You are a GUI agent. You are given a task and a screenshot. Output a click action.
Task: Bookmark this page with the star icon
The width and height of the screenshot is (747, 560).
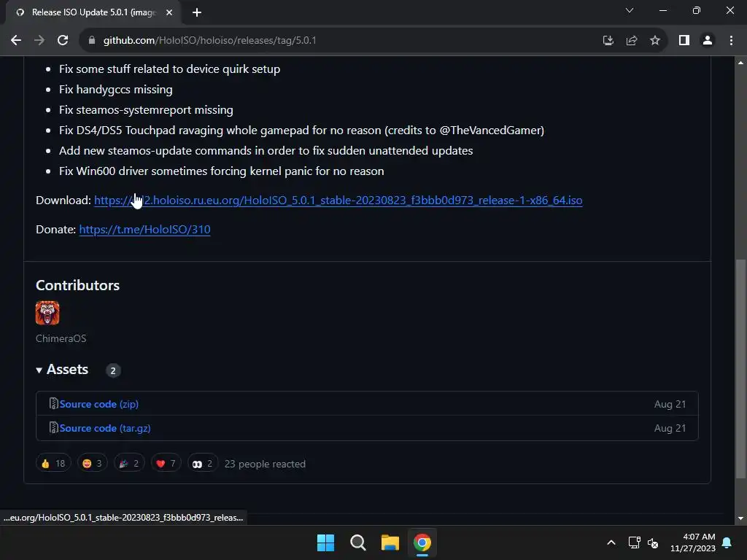[655, 41]
